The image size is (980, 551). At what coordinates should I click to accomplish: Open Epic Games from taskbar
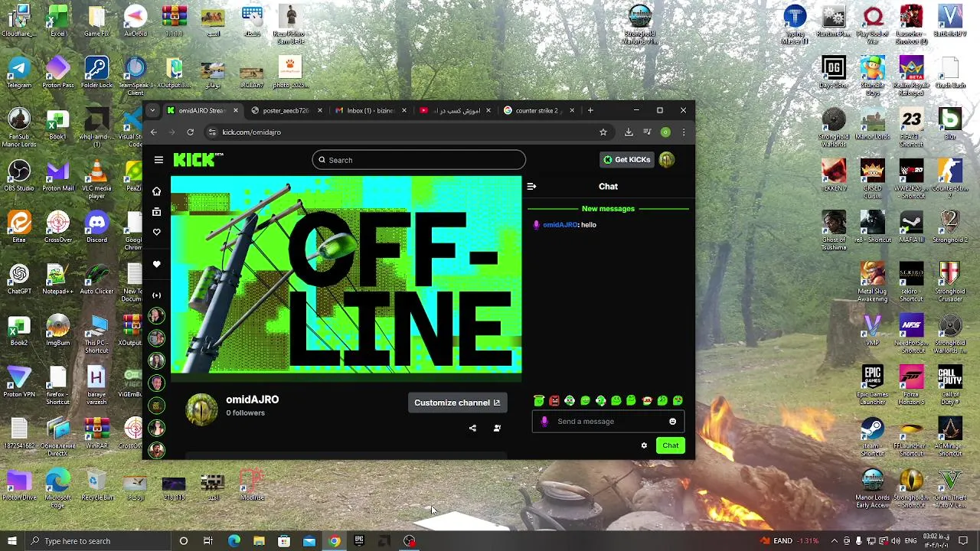(359, 541)
